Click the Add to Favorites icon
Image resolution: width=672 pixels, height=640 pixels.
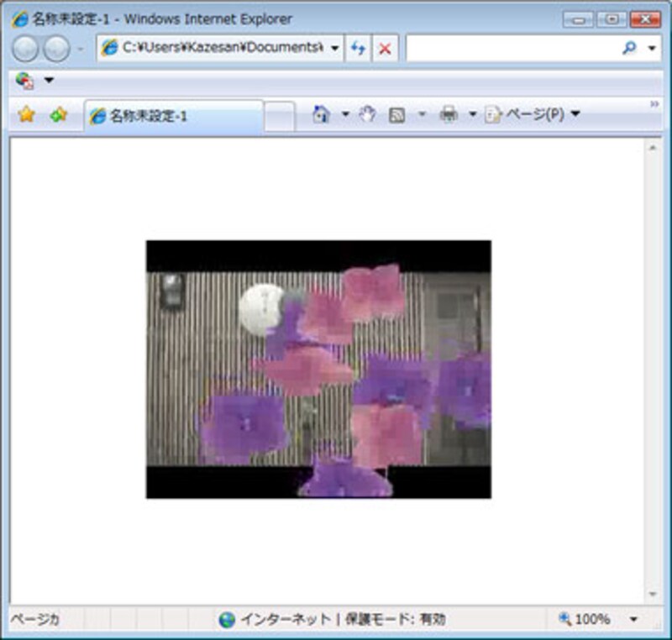58,115
